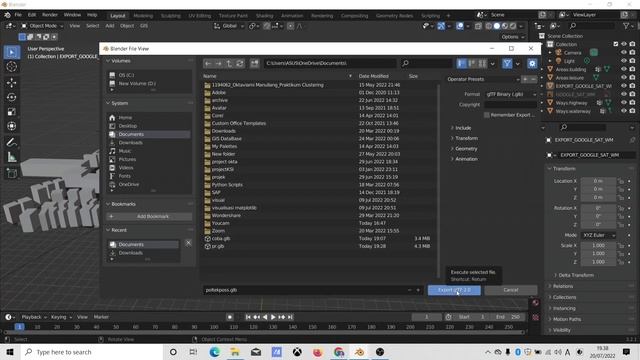This screenshot has width=640, height=360.
Task: Open the Operator Presets dropdown
Action: tap(483, 79)
